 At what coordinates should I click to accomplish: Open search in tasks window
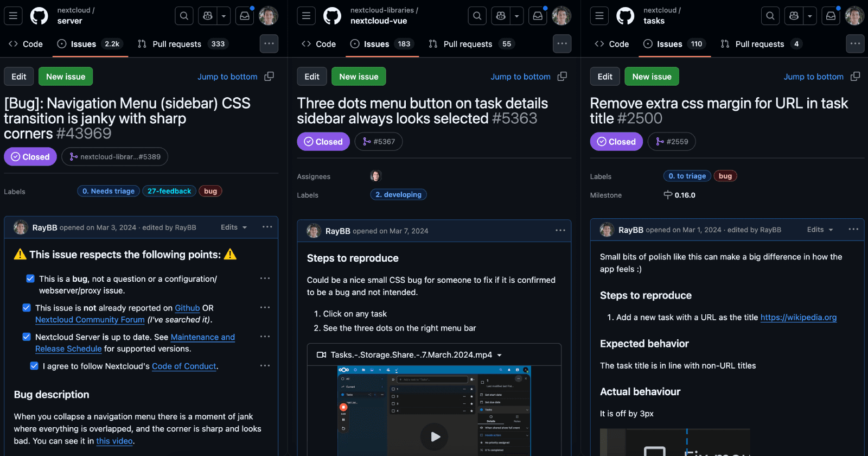[770, 16]
